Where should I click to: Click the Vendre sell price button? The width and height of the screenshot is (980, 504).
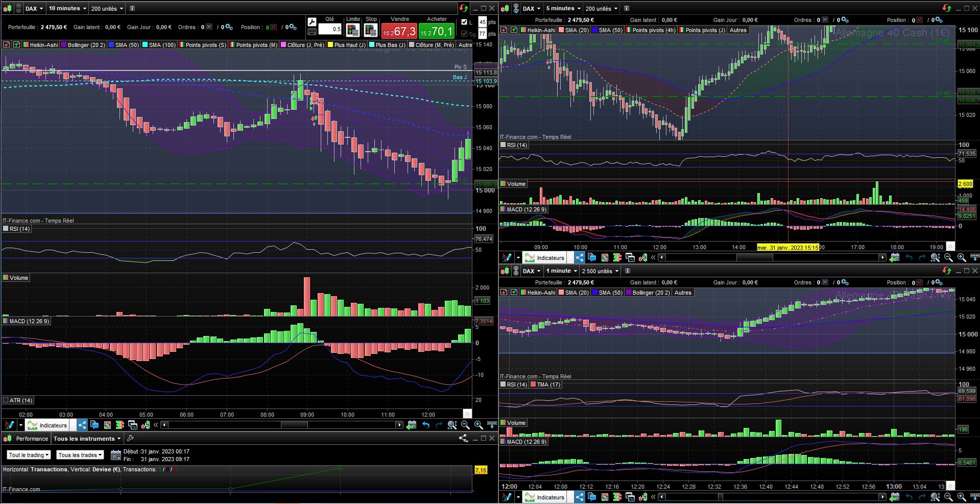tap(399, 31)
